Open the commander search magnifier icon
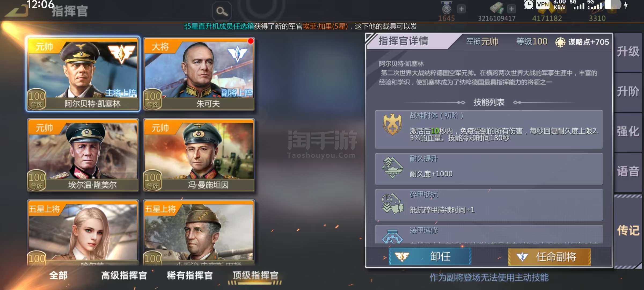 [x=222, y=11]
